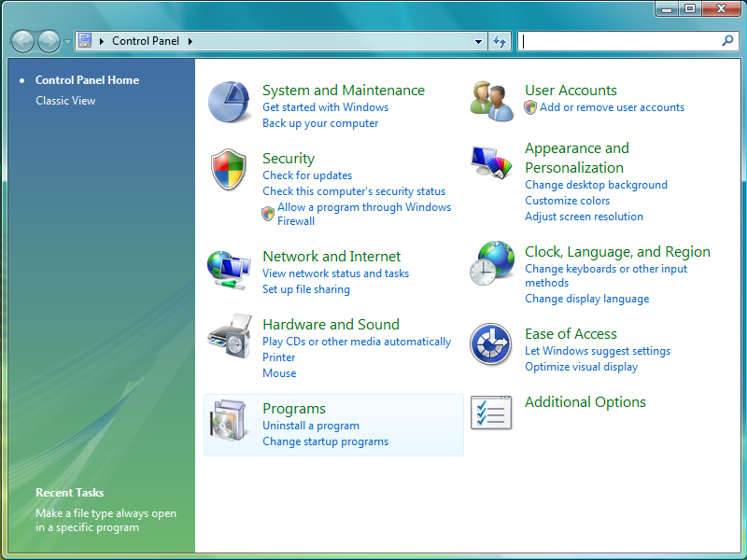The width and height of the screenshot is (747, 560).
Task: Open the Security category heading
Action: [289, 159]
